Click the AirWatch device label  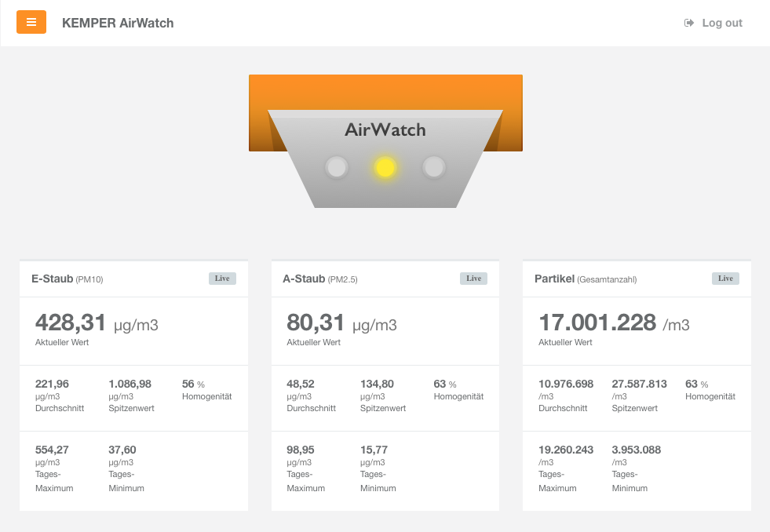(385, 129)
